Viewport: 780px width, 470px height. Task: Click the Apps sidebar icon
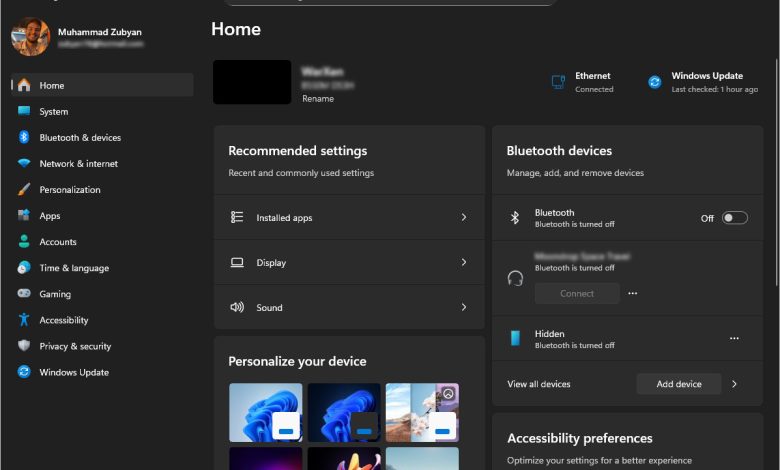point(24,215)
